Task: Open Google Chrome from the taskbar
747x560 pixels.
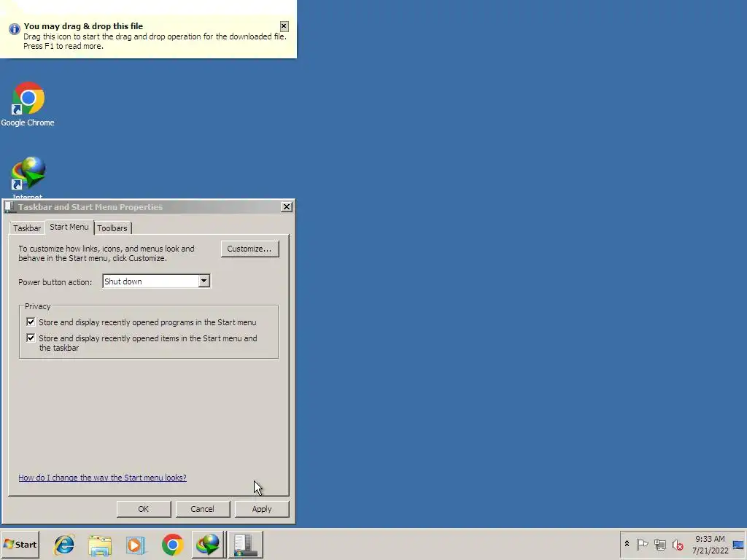Action: pyautogui.click(x=172, y=544)
